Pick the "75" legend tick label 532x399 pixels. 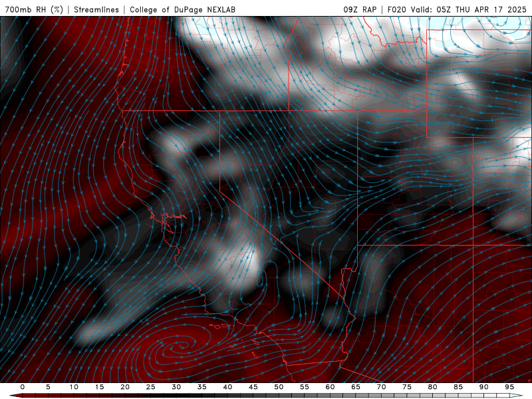[407, 387]
